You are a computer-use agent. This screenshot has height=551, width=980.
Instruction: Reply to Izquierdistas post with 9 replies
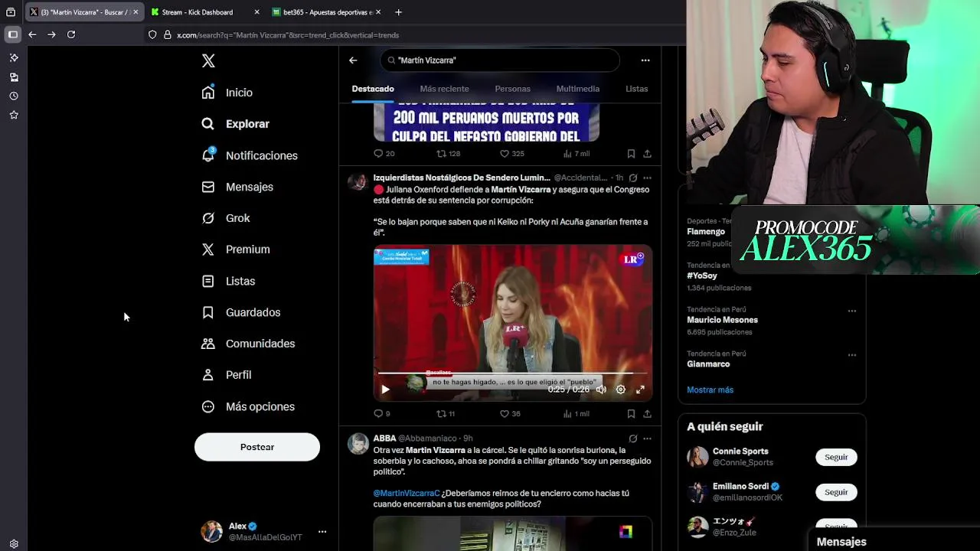381,414
